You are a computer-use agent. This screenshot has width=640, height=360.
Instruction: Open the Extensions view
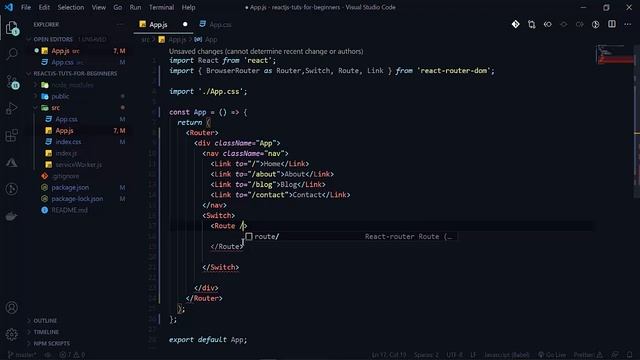click(12, 135)
